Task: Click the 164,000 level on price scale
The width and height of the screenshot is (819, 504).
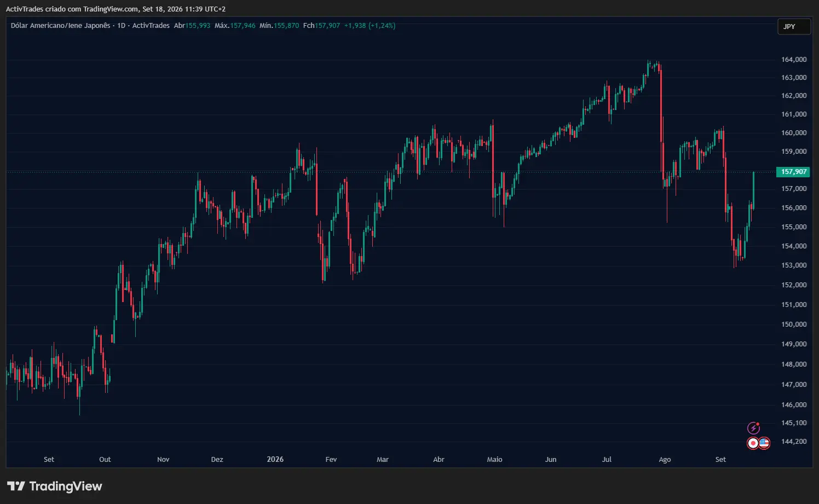Action: tap(794, 60)
